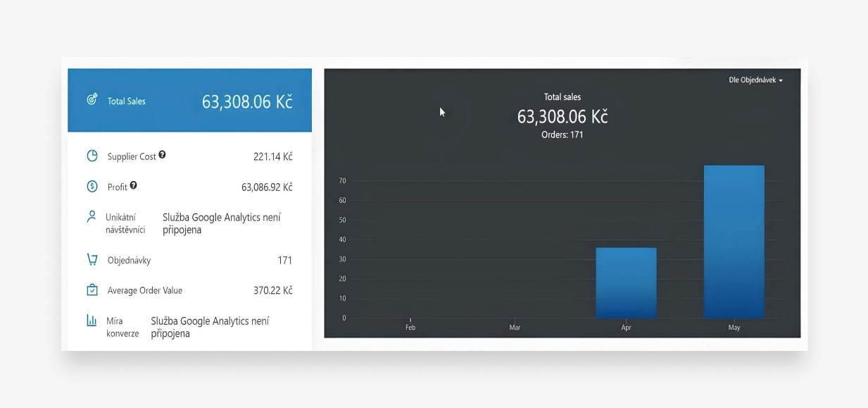The width and height of the screenshot is (868, 408).
Task: Click the dropdown caret beside Dle Objednávek
Action: pyautogui.click(x=781, y=81)
